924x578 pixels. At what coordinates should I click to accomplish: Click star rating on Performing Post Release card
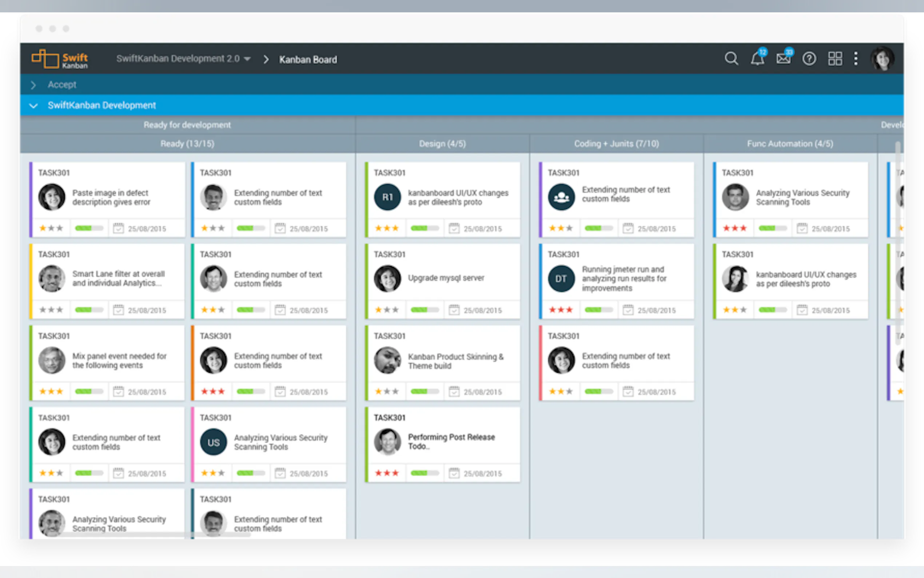point(387,473)
